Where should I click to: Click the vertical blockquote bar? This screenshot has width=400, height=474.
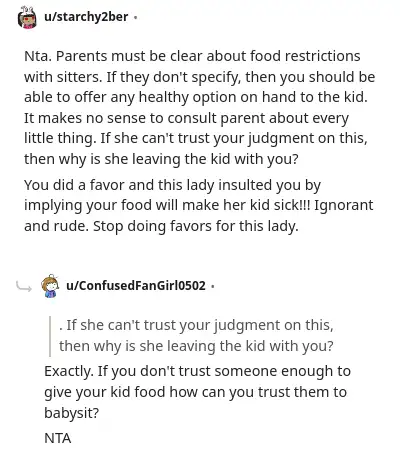pos(50,336)
